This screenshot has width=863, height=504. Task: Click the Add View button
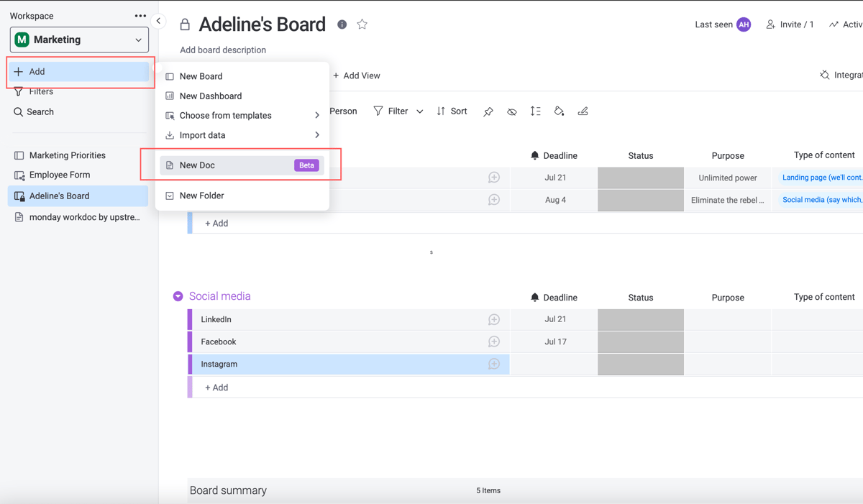tap(357, 75)
